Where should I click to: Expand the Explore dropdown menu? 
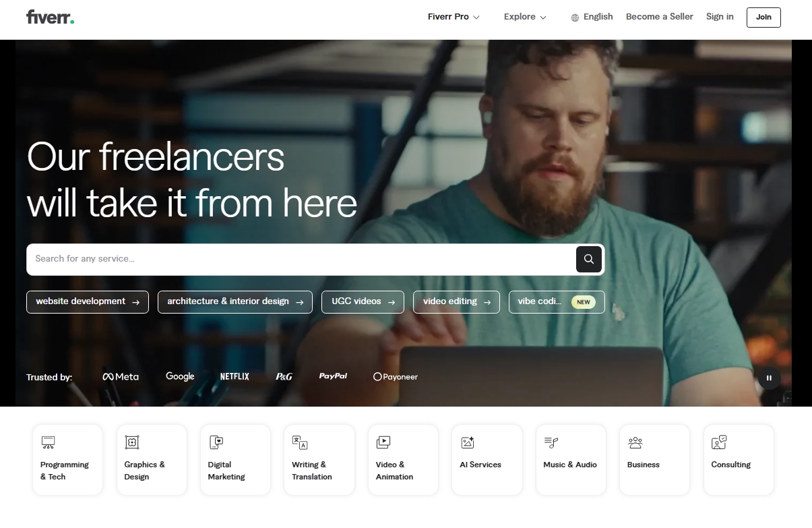(525, 17)
